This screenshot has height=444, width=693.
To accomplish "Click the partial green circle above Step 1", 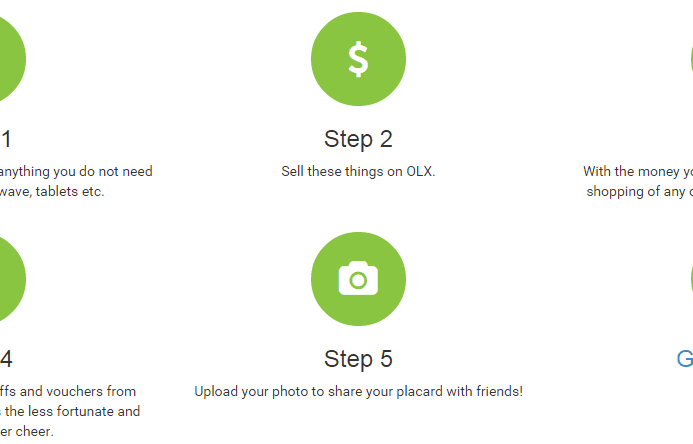I will tap(12, 59).
